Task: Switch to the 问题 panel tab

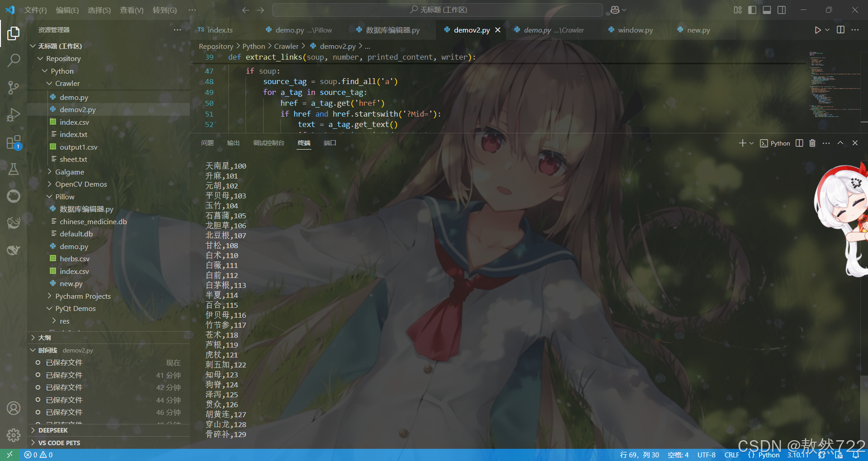Action: click(207, 143)
